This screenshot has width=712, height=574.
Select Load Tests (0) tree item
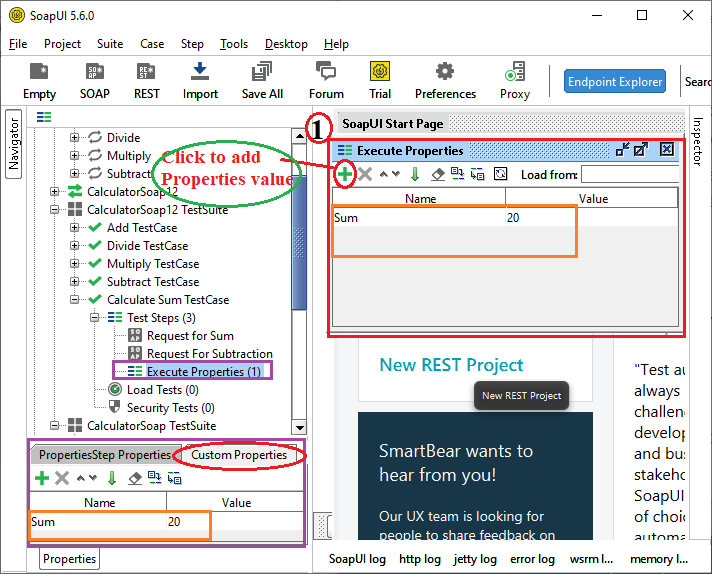pyautogui.click(x=163, y=390)
